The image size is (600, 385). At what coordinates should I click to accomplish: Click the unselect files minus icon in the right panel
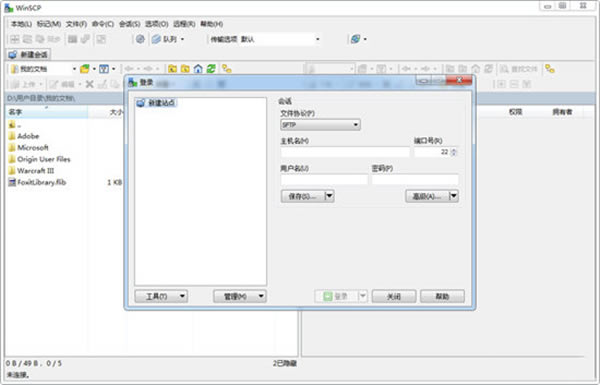coord(514,84)
